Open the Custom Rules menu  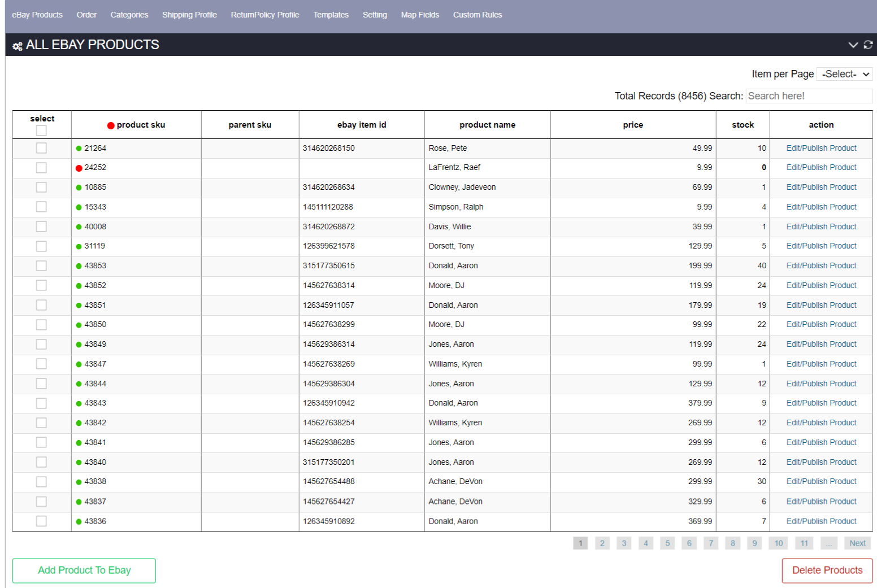[477, 15]
